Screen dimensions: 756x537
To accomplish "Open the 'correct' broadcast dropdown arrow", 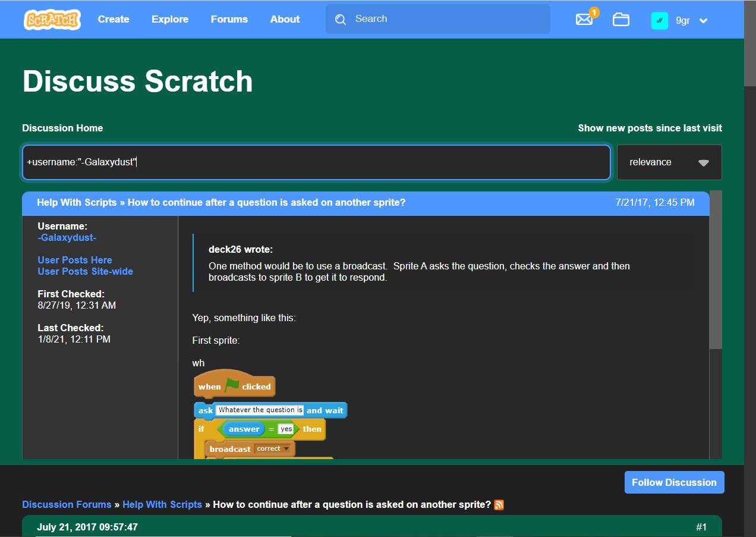I will point(286,448).
